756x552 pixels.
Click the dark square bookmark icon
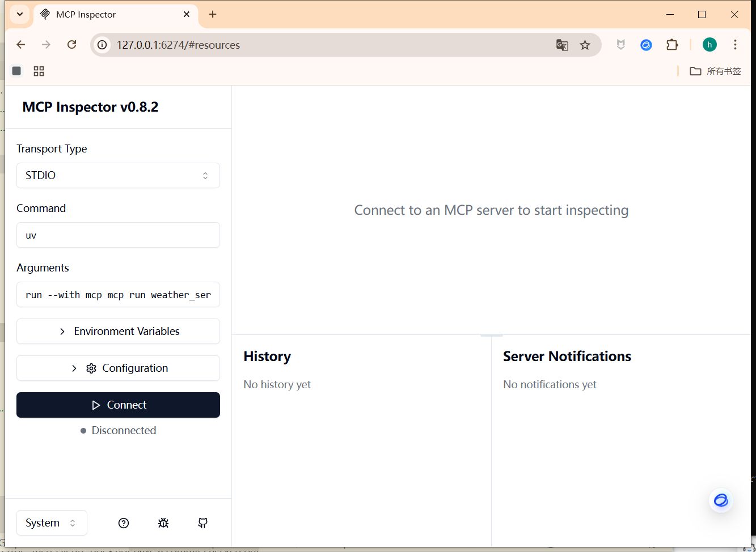(16, 71)
